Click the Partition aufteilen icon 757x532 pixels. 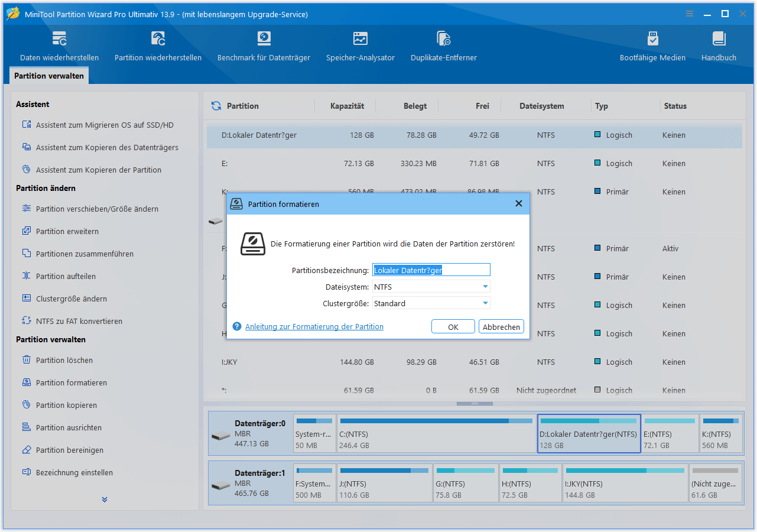26,276
